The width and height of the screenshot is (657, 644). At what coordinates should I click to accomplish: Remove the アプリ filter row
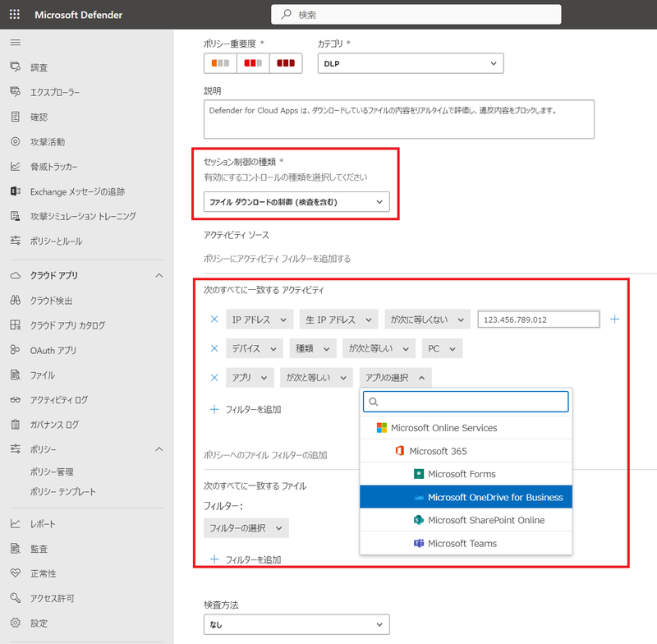214,378
